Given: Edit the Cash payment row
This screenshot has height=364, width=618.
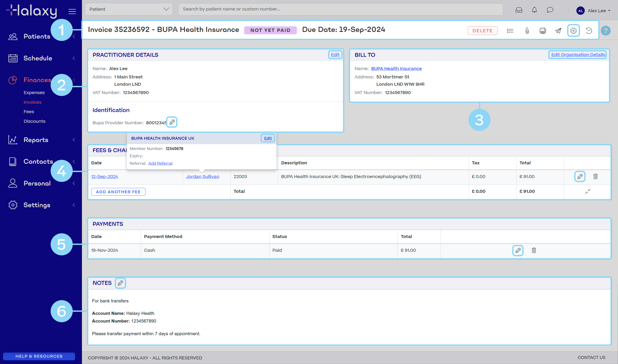Looking at the screenshot, I should 518,250.
